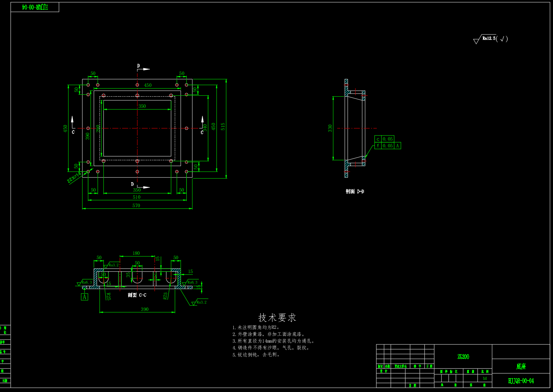This screenshot has width=553, height=392.
Task: Select the 22Xø14 hole callout
Action: pyautogui.click(x=74, y=177)
